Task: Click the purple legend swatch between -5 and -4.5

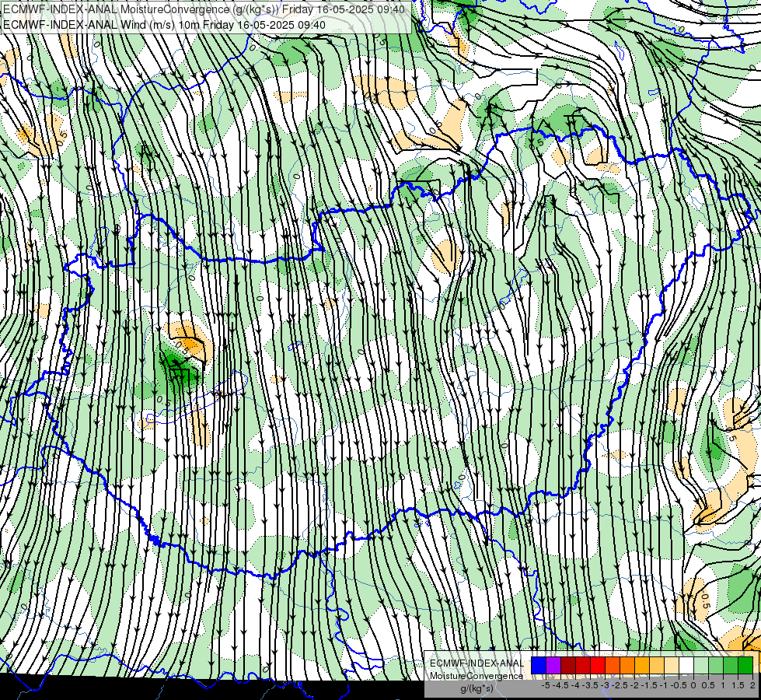Action: [553, 666]
